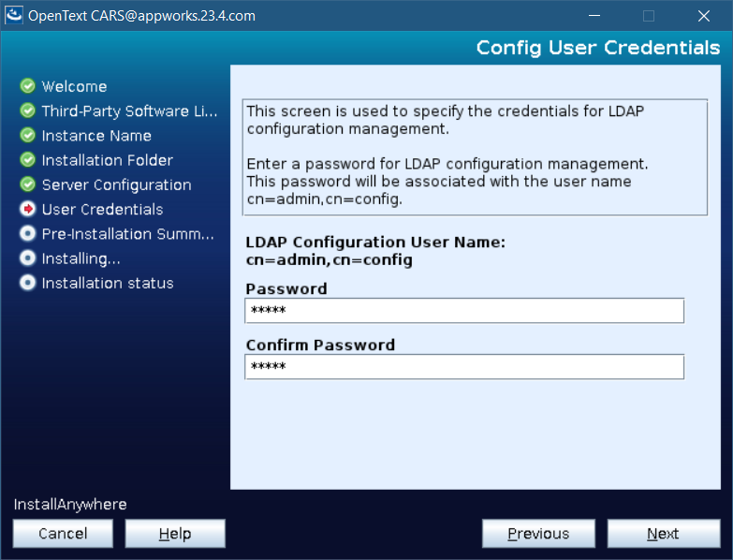Click the Next button

[x=664, y=534]
